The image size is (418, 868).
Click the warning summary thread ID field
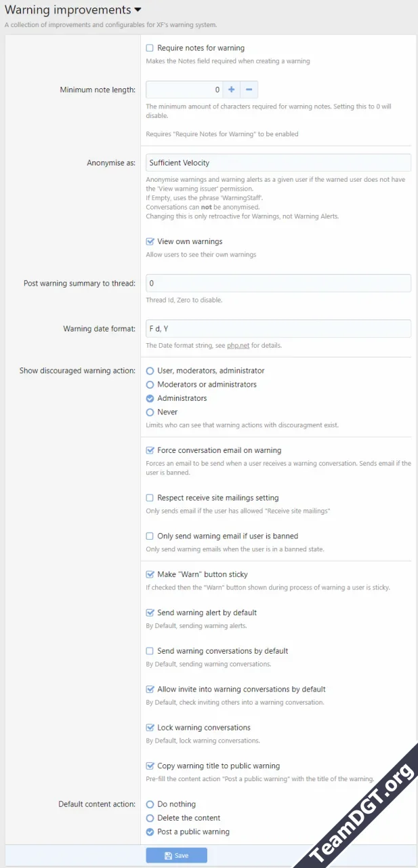(x=278, y=283)
